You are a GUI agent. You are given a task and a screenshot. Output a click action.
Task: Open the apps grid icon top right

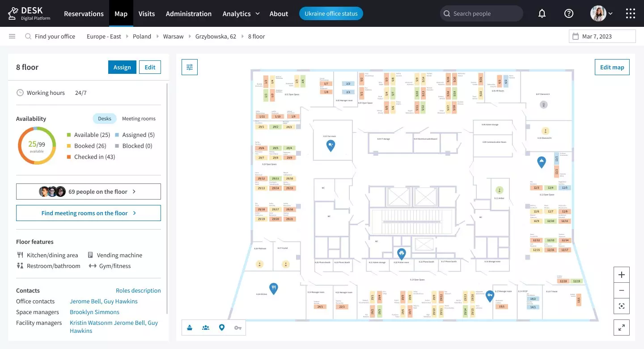tap(631, 13)
